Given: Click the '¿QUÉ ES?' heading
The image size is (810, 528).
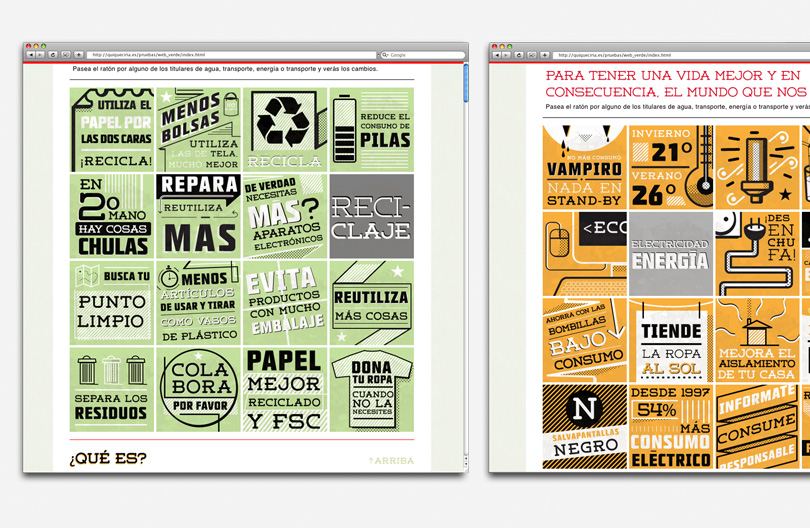Looking at the screenshot, I should (x=108, y=459).
